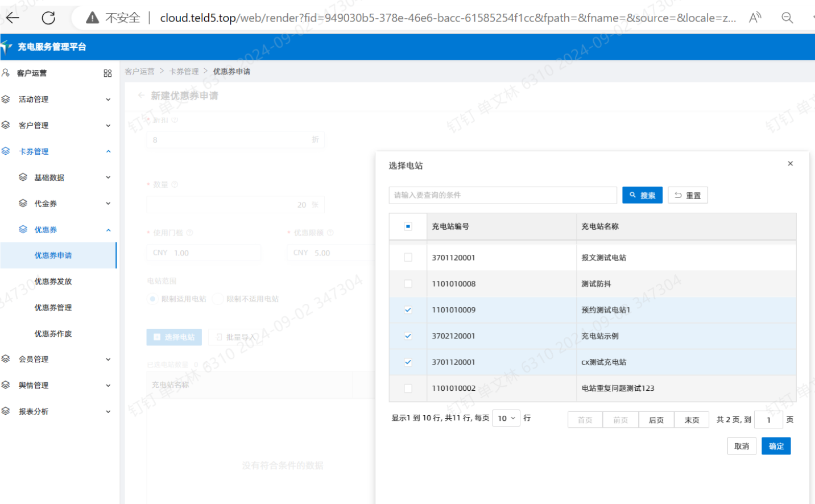Click the 后页 next page button
The height and width of the screenshot is (504, 815).
[x=656, y=420]
